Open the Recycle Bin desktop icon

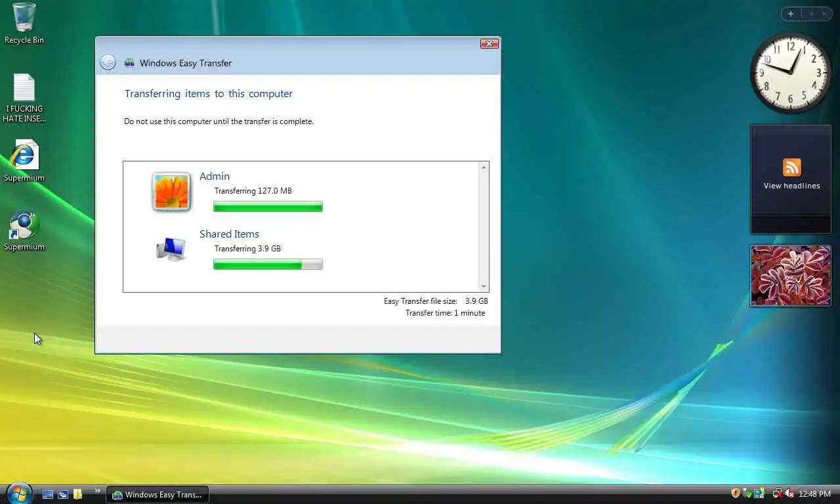click(x=24, y=23)
